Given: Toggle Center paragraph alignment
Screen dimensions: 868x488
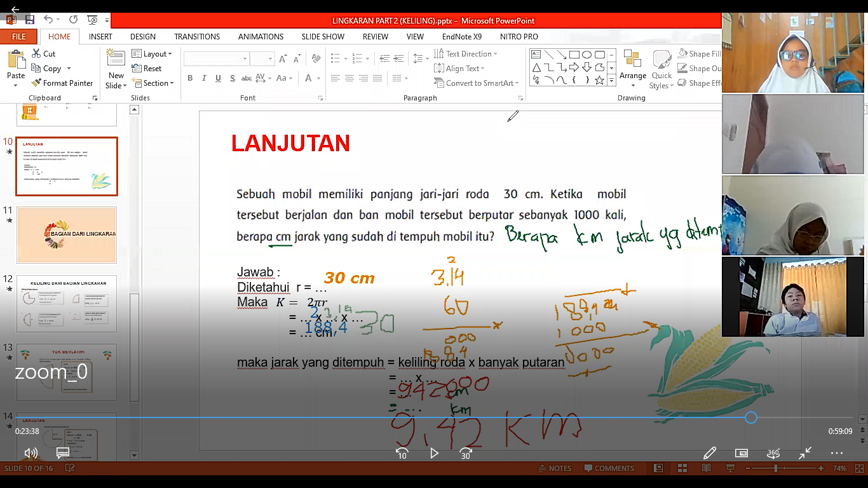Looking at the screenshot, I should pyautogui.click(x=349, y=78).
